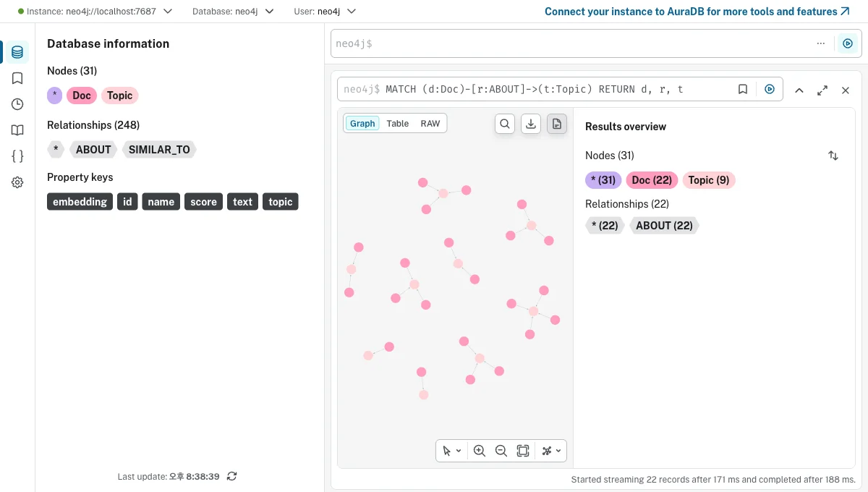The width and height of the screenshot is (868, 492).
Task: Close the MATCH query result frame
Action: tap(845, 90)
